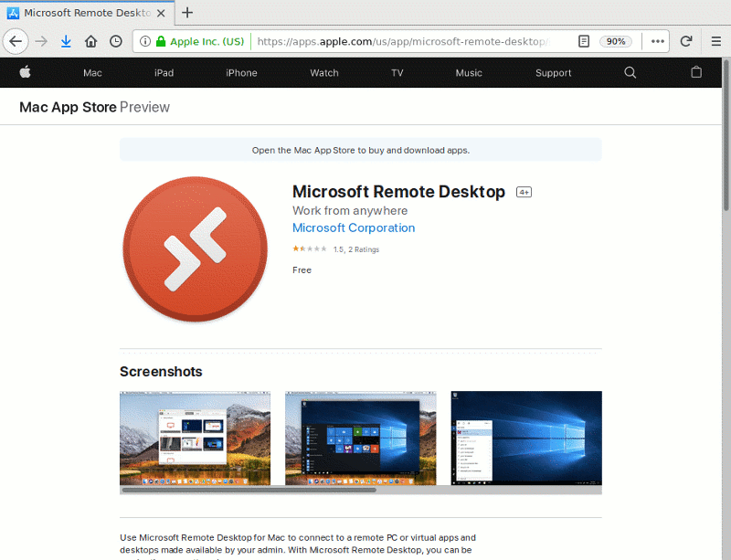Open second screenshot showing Windows start menu
Viewport: 731px width, 560px height.
point(360,438)
